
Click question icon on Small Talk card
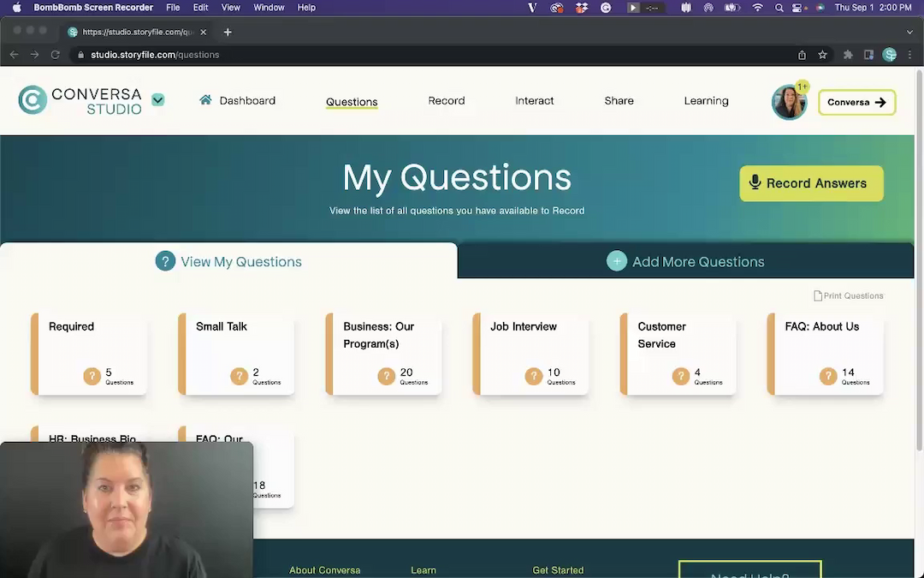239,376
